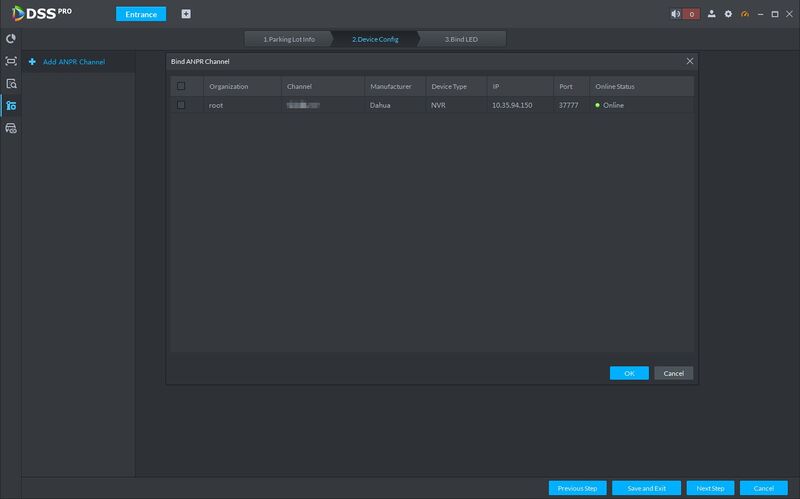This screenshot has height=499, width=800.
Task: Switch to the 1.Parking Lot Info step
Action: [x=289, y=39]
